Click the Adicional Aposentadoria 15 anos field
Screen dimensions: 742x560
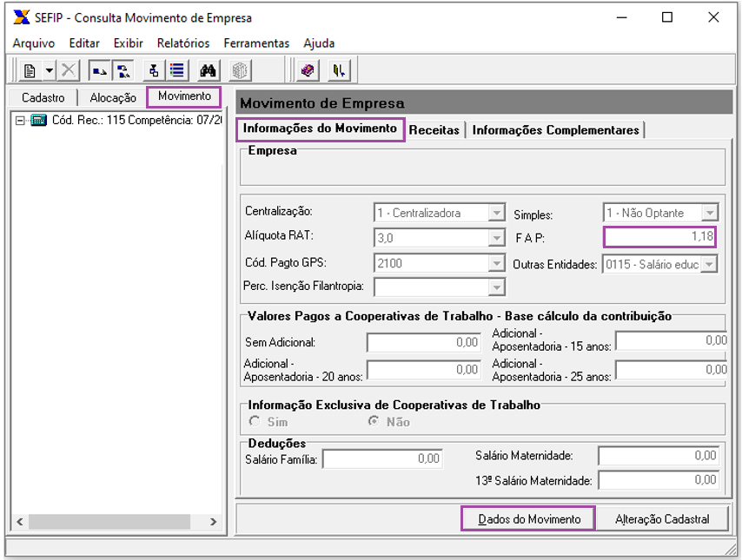tap(672, 340)
